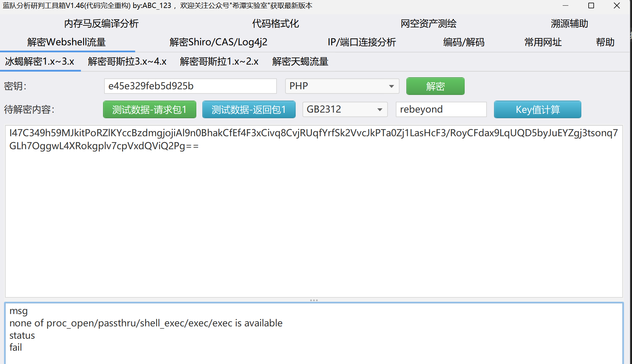Image resolution: width=632 pixels, height=364 pixels.
Task: Switch to 解密天蝎流量 sub-tab
Action: pos(300,62)
